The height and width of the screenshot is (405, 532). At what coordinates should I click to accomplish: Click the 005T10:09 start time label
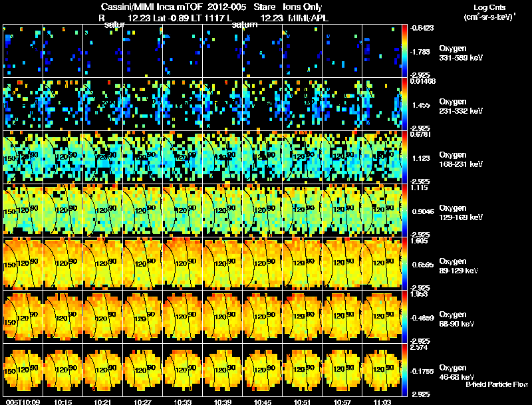(x=23, y=402)
